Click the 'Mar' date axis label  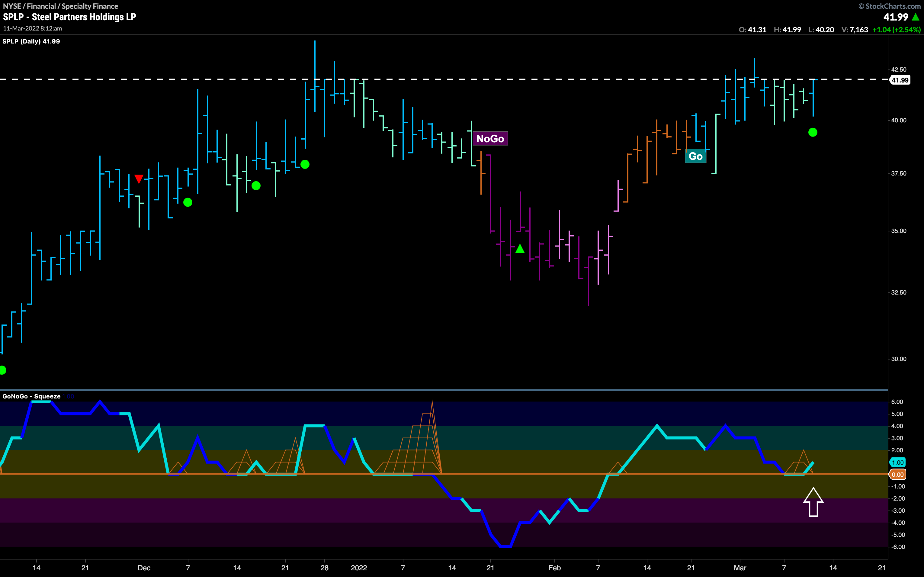740,568
